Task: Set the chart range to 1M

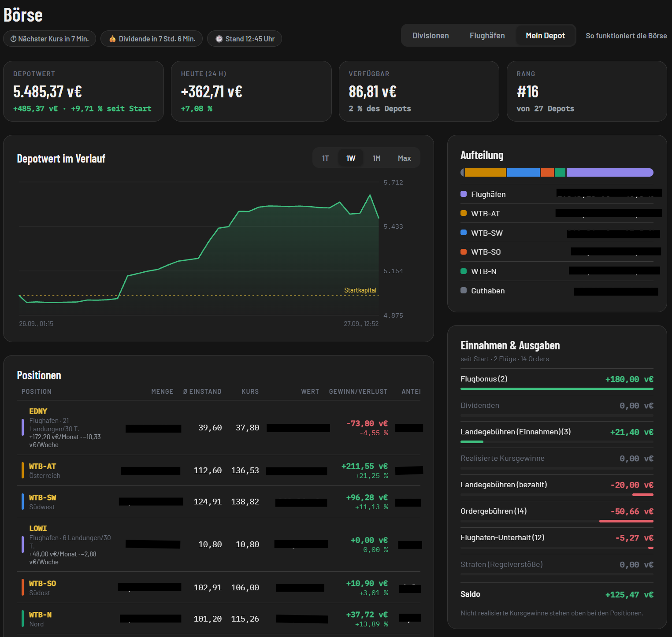Action: tap(376, 158)
